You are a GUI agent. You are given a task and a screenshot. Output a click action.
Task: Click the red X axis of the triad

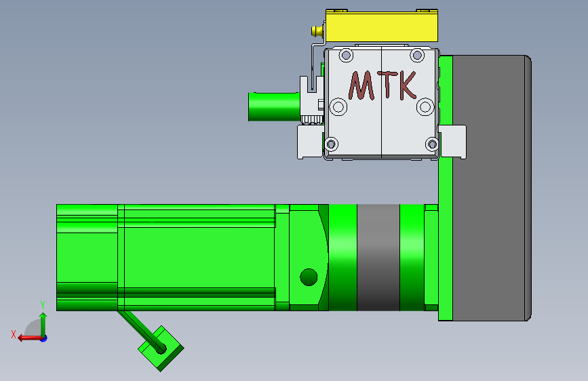(x=31, y=338)
